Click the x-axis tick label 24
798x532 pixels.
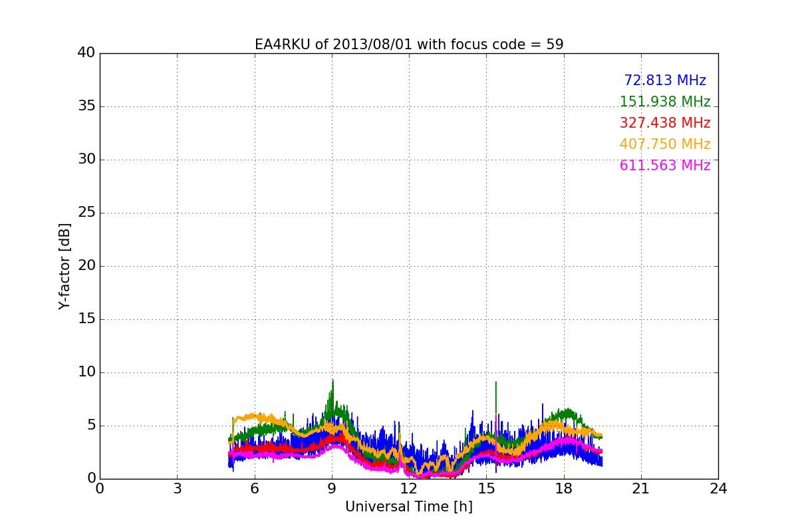(718, 489)
